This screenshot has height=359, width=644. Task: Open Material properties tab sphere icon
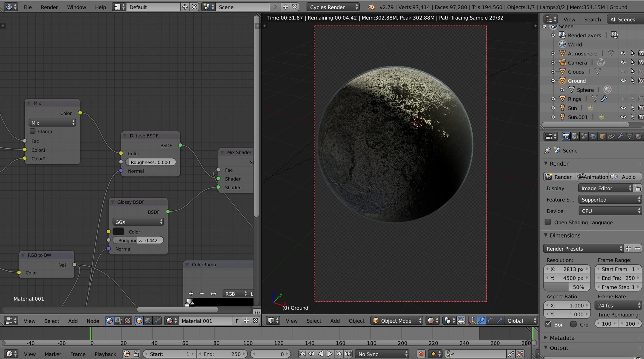638,136
